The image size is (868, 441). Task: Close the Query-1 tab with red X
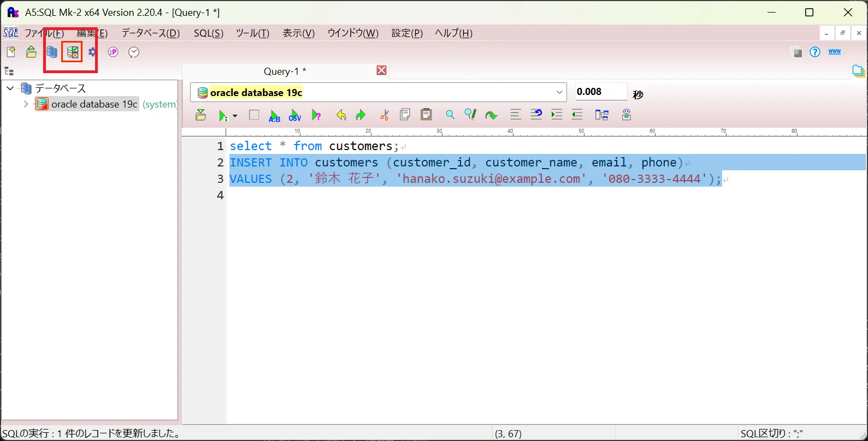click(382, 70)
